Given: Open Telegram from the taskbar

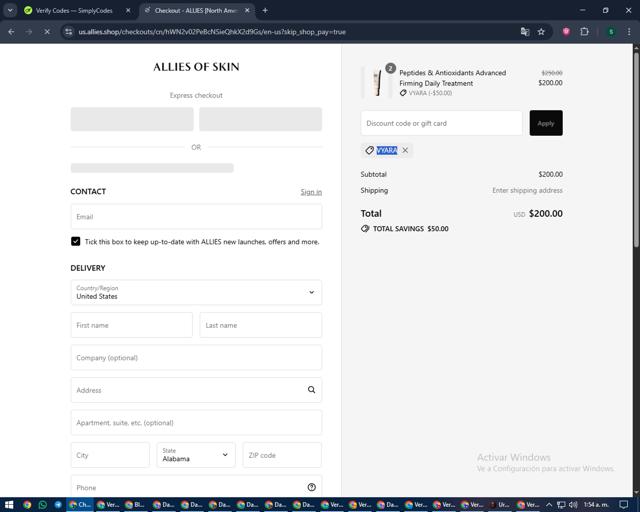Looking at the screenshot, I should [58, 505].
